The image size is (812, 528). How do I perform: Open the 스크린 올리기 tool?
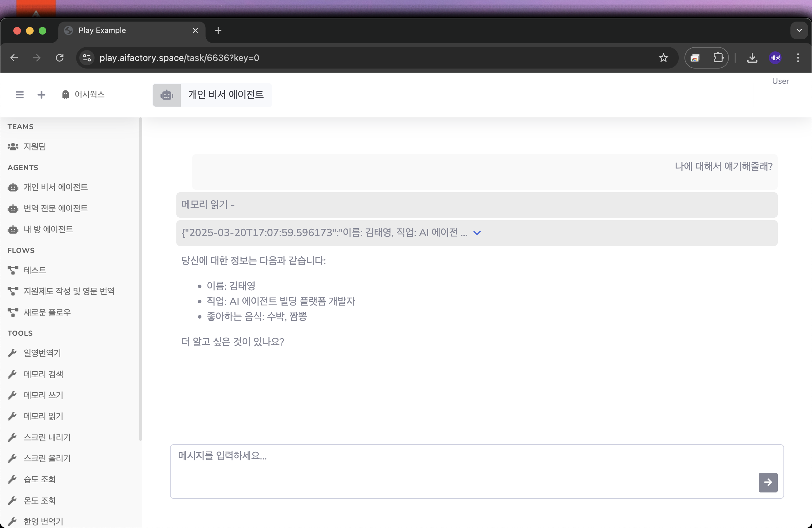pos(39,459)
